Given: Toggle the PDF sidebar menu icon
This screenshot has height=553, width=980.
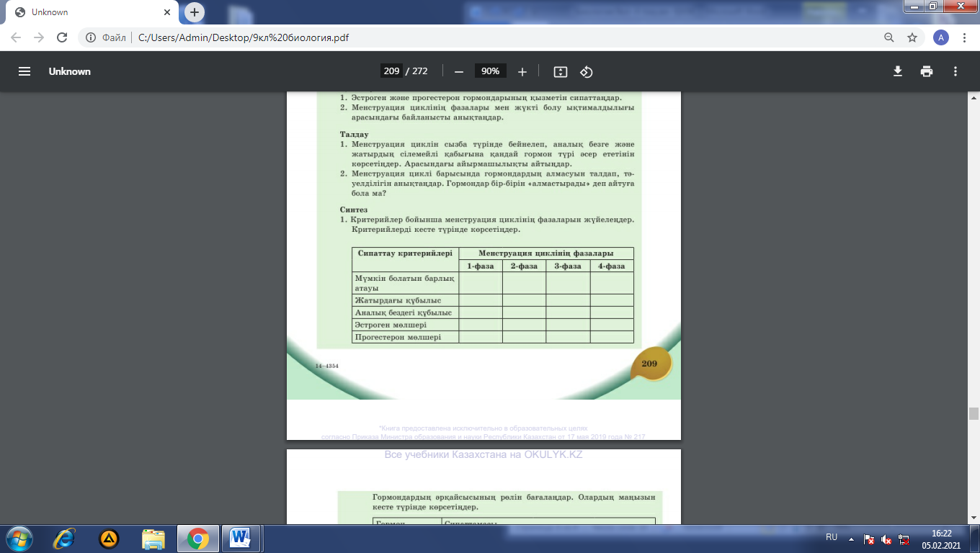Looking at the screenshot, I should (24, 71).
